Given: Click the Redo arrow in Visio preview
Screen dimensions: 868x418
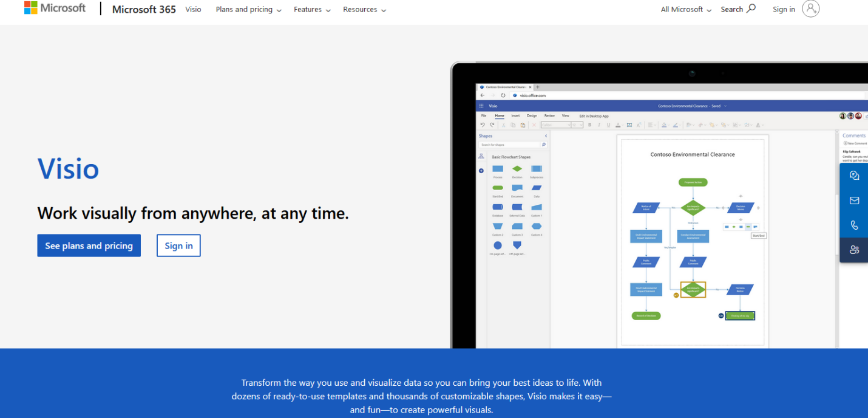Looking at the screenshot, I should [x=492, y=125].
